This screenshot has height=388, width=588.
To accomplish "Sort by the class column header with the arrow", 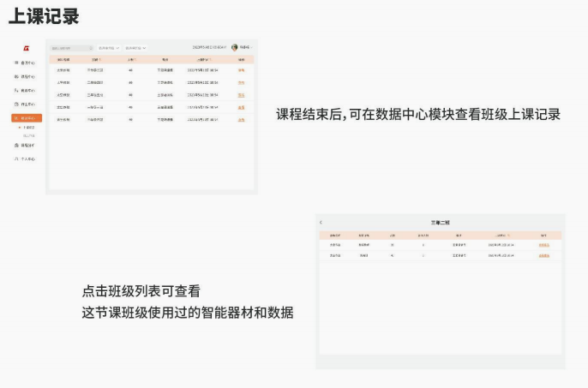I will tap(96, 60).
